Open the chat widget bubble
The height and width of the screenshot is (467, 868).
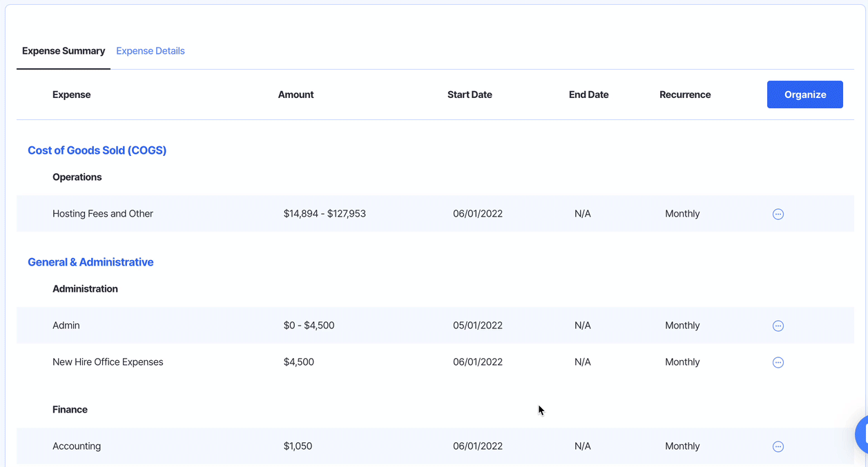pos(862,435)
